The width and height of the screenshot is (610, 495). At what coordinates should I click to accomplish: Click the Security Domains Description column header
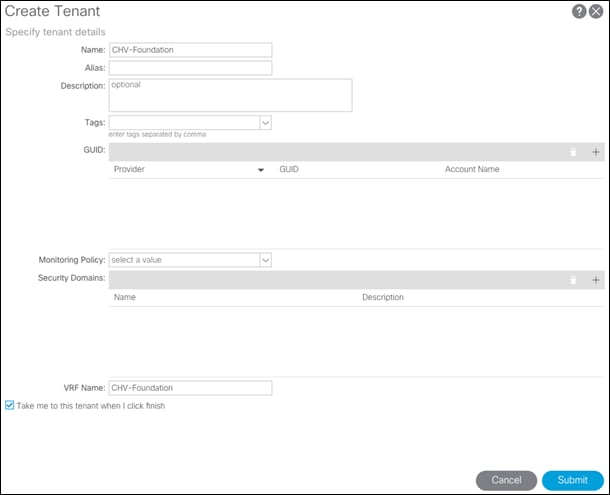tap(383, 297)
